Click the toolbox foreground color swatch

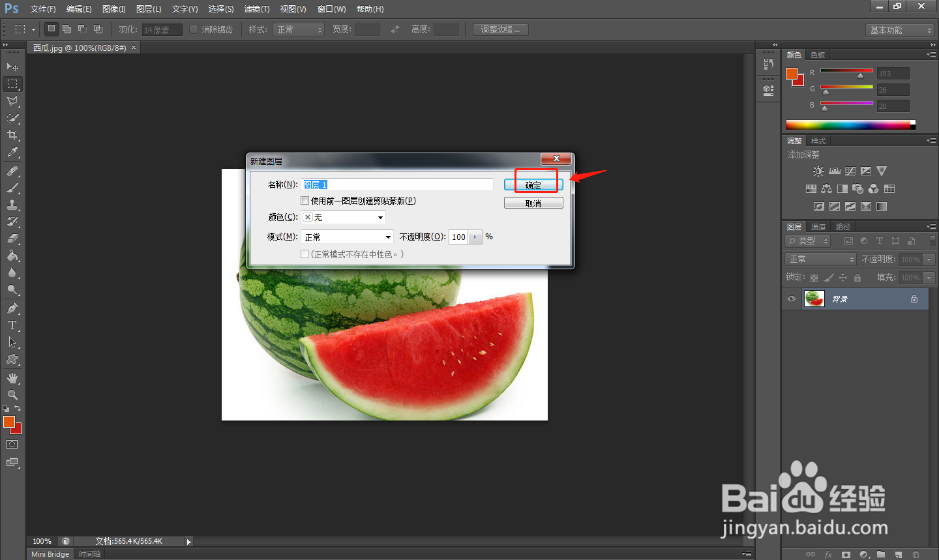8,422
